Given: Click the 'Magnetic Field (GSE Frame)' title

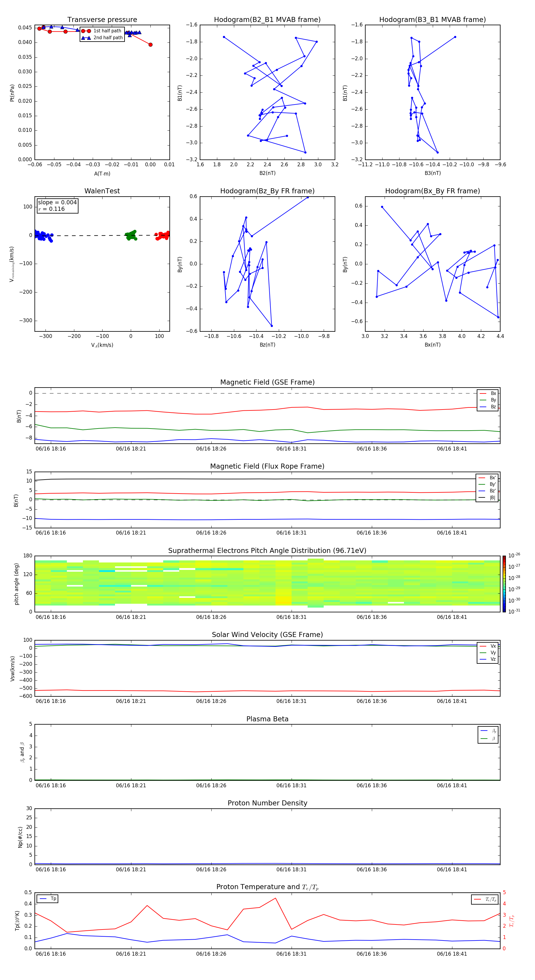Looking at the screenshot, I should point(267,382).
